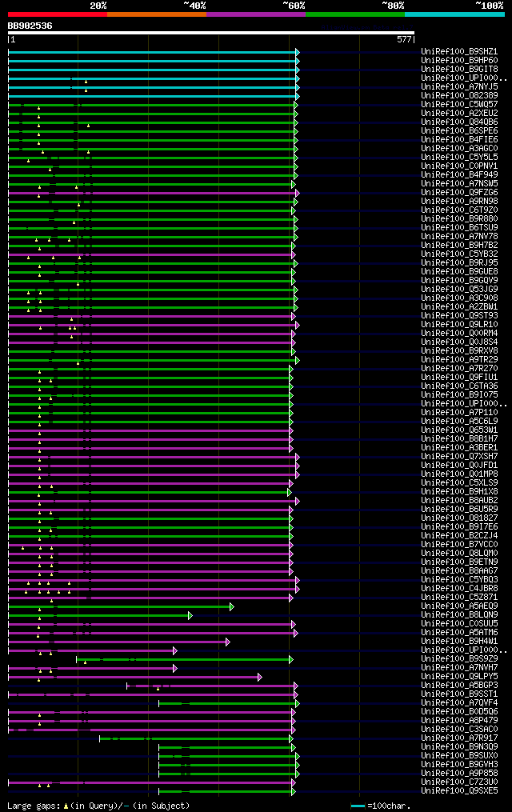Click the white query sequence ruler bar
The height and width of the screenshot is (812, 512).
coord(210,33)
